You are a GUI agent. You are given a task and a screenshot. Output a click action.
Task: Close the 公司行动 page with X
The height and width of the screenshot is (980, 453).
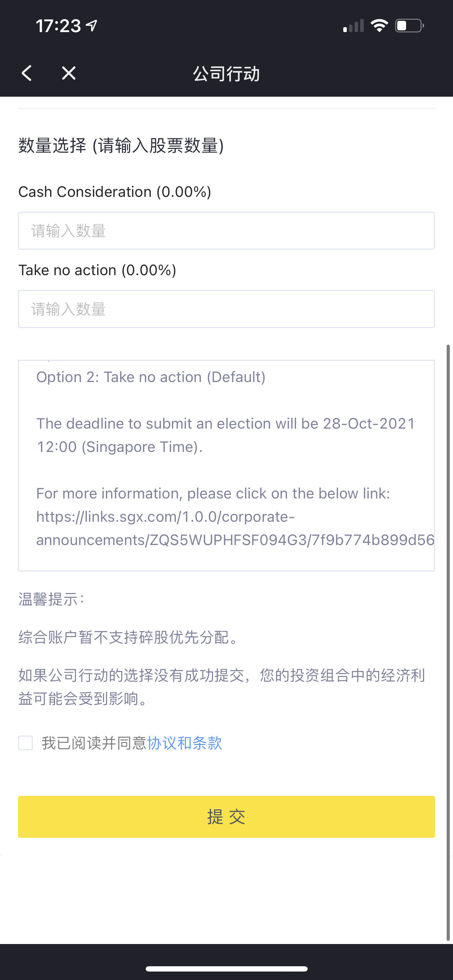69,73
